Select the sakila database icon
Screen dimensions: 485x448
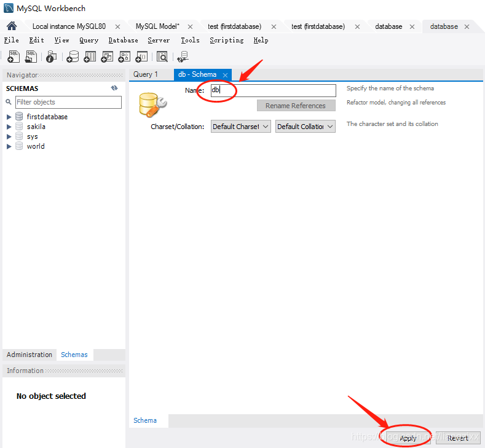(x=19, y=126)
